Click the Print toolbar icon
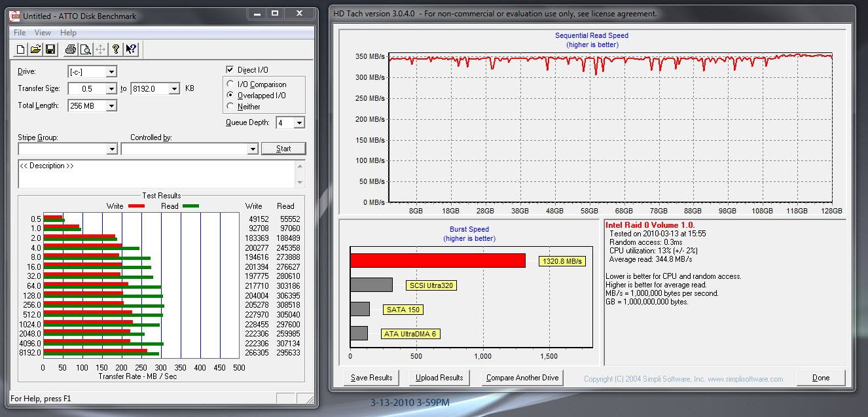Image resolution: width=868 pixels, height=417 pixels. [71, 49]
